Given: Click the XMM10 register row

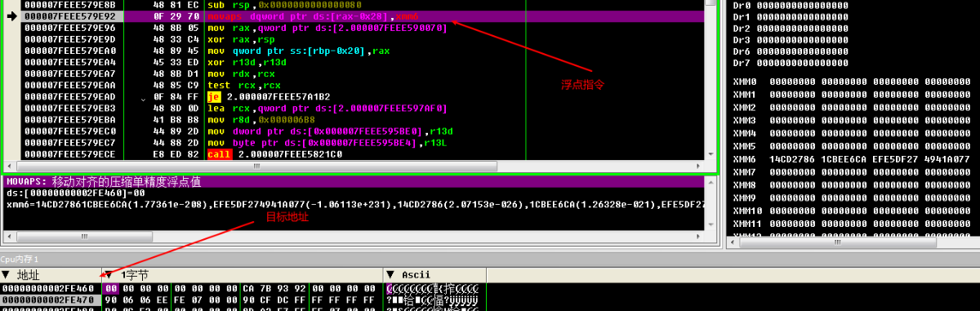Looking at the screenshot, I should coord(852,210).
